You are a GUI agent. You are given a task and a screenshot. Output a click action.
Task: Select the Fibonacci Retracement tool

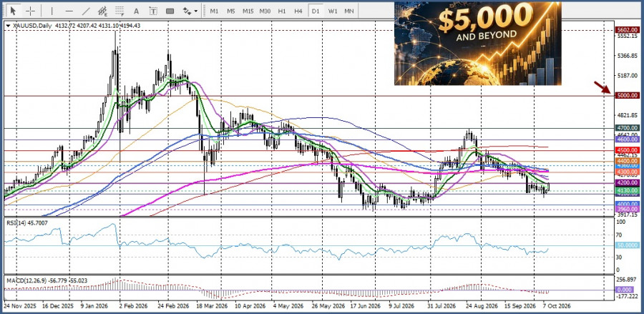pyautogui.click(x=119, y=11)
